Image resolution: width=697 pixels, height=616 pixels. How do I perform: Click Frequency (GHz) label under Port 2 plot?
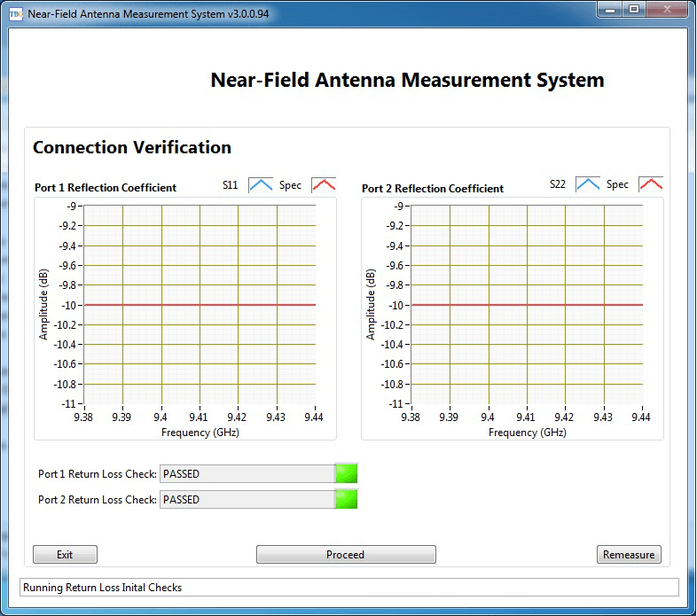(528, 433)
